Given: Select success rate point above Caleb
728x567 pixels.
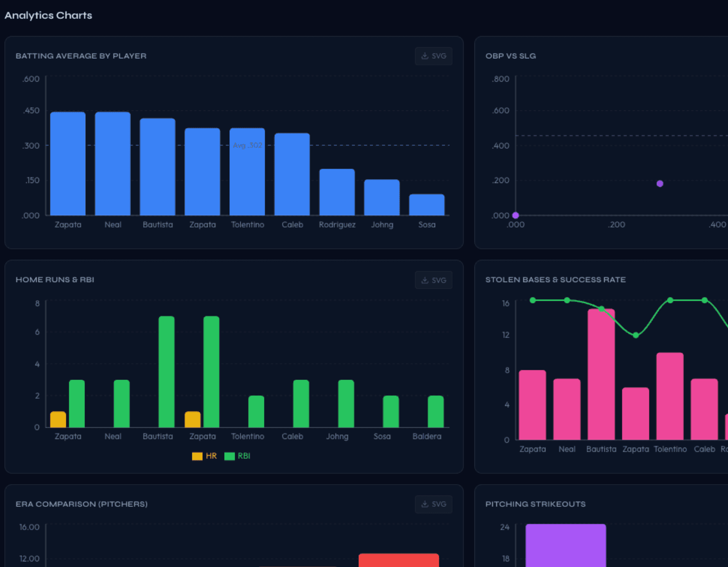Looking at the screenshot, I should click(705, 300).
